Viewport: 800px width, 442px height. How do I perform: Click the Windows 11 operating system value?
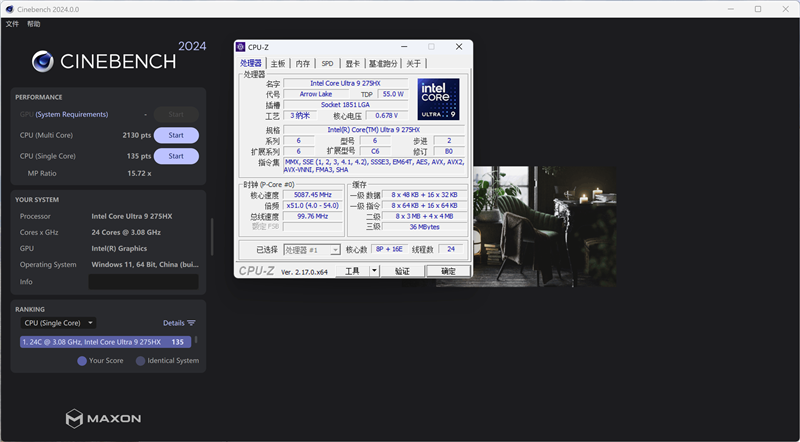click(x=145, y=264)
